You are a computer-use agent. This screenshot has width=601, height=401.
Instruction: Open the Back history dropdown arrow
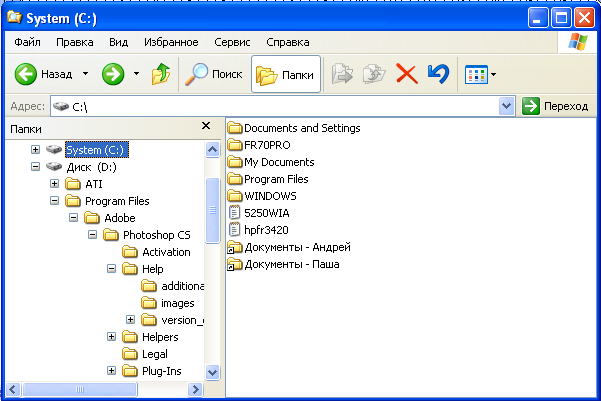click(85, 74)
